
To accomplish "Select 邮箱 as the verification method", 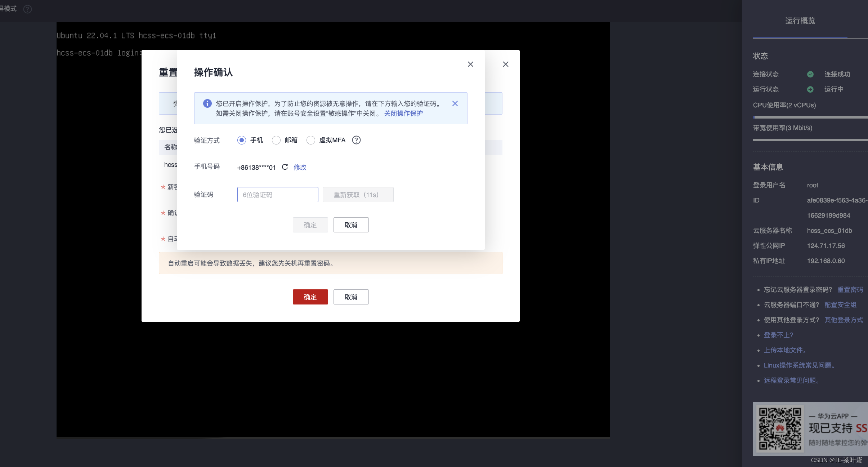I will coord(276,140).
